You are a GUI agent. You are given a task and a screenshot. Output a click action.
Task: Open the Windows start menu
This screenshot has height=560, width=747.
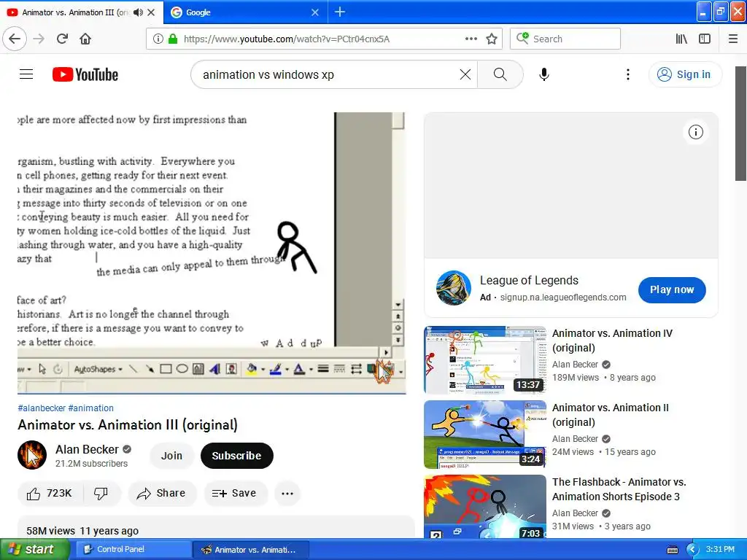35,549
